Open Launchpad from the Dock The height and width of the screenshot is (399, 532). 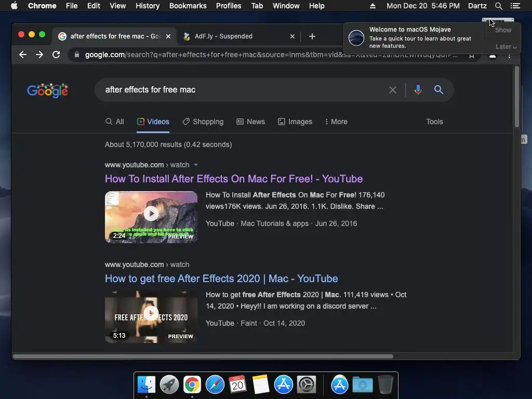(x=169, y=385)
